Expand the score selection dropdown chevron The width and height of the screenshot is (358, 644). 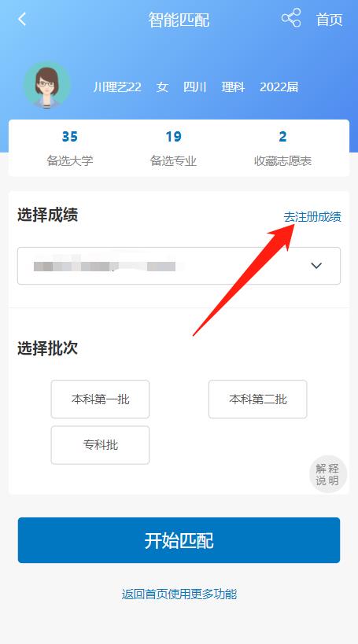316,266
